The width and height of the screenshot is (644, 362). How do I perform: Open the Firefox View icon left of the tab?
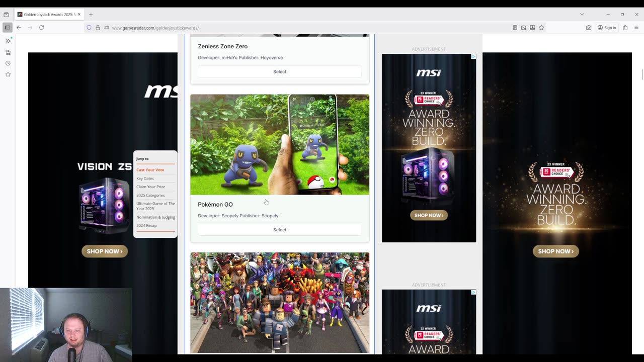click(6, 15)
